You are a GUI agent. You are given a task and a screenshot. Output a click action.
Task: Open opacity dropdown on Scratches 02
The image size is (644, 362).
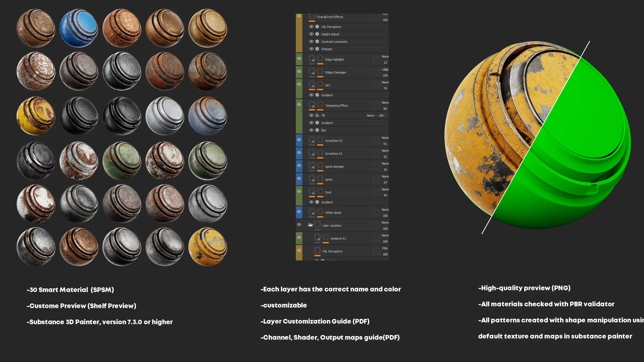[x=384, y=144]
